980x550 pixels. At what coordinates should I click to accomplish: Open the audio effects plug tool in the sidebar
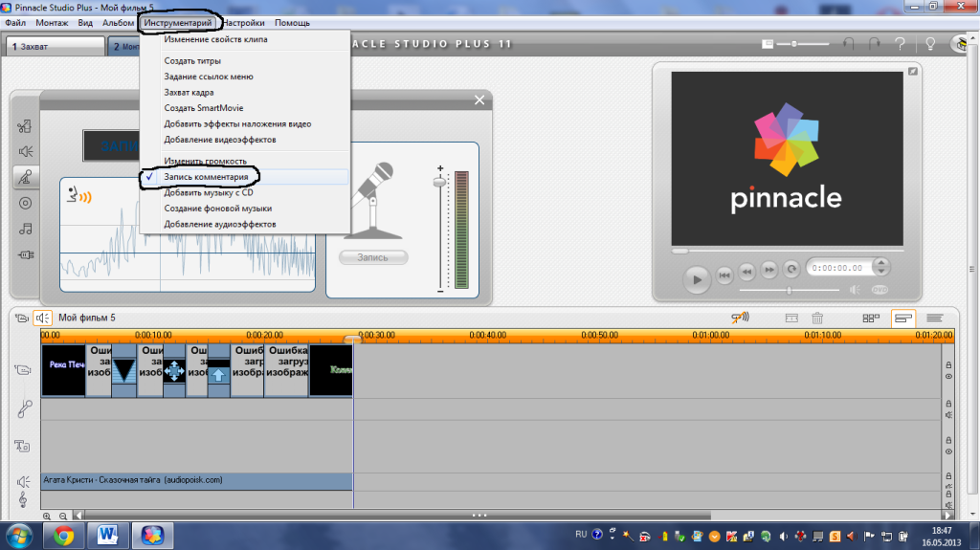point(26,254)
